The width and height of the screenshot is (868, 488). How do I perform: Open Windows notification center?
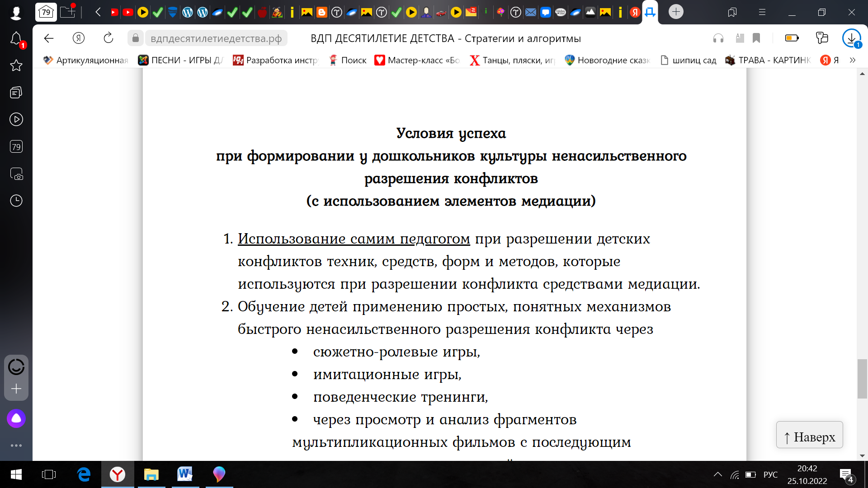pyautogui.click(x=846, y=475)
